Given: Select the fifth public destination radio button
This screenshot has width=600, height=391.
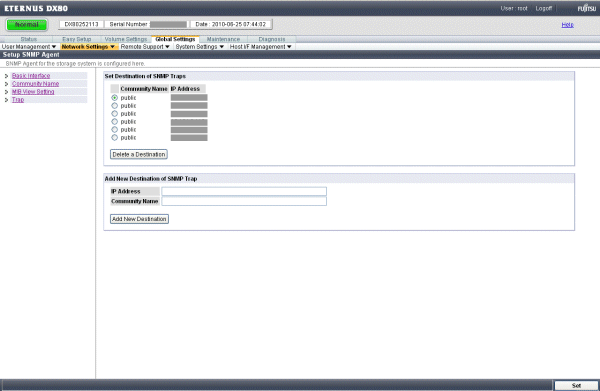Looking at the screenshot, I should coord(114,130).
